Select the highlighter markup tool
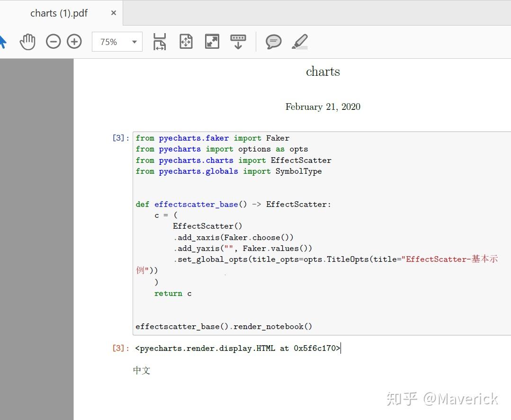The width and height of the screenshot is (511, 420). click(299, 42)
